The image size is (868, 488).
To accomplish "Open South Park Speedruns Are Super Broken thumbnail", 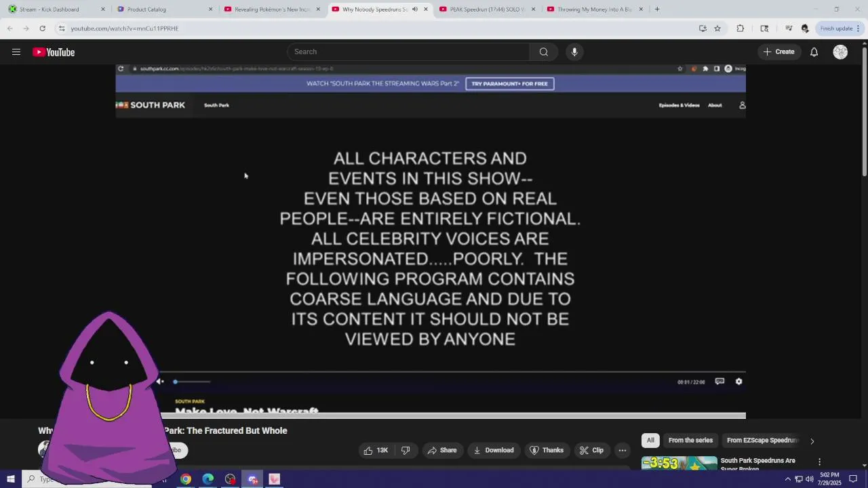I will [x=679, y=464].
